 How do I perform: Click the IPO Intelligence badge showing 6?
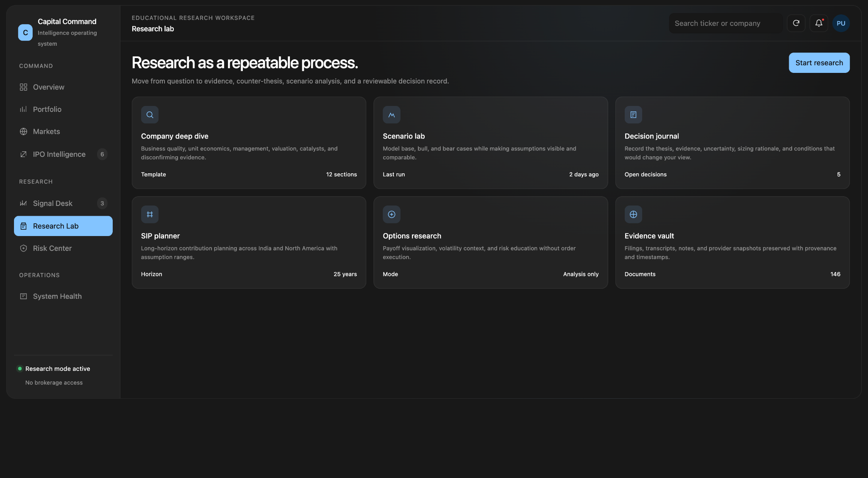click(102, 154)
